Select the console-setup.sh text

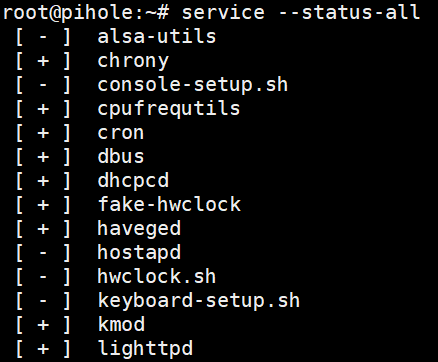(192, 86)
